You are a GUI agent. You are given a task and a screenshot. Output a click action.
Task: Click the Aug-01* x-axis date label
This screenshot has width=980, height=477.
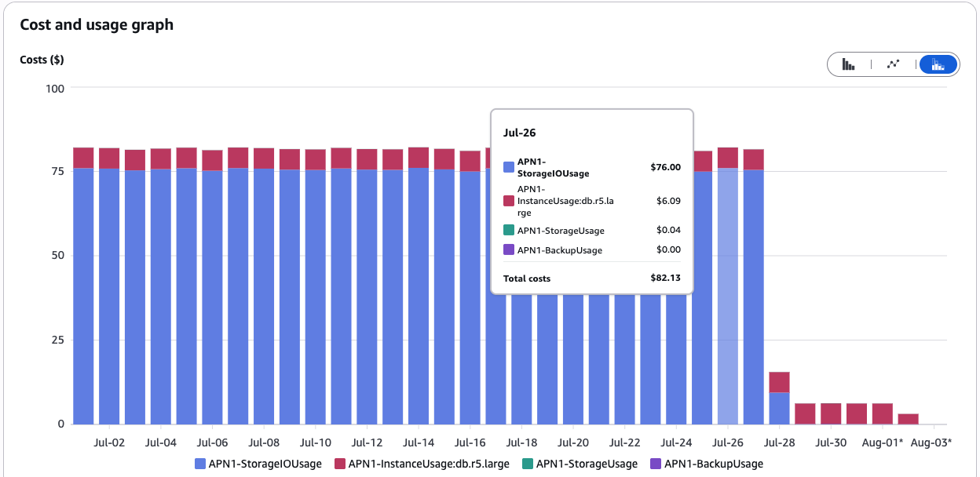pyautogui.click(x=883, y=442)
